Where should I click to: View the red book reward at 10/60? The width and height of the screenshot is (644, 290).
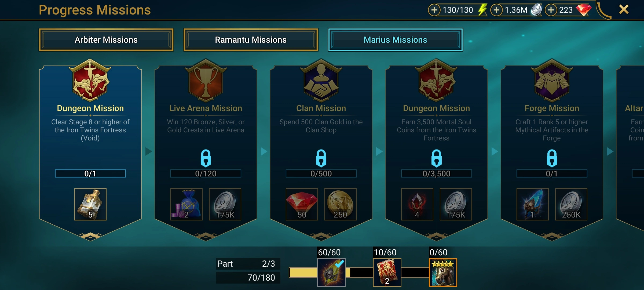387,273
